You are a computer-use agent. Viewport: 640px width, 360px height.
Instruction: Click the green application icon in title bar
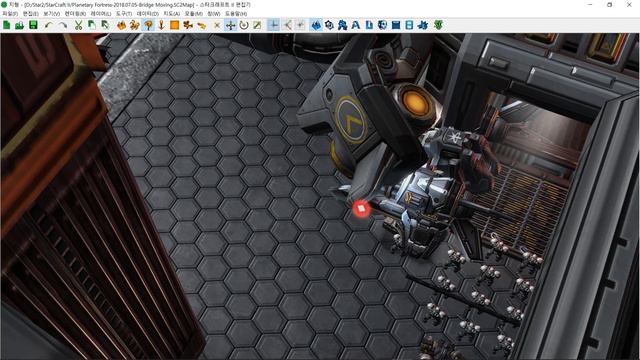pyautogui.click(x=4, y=4)
